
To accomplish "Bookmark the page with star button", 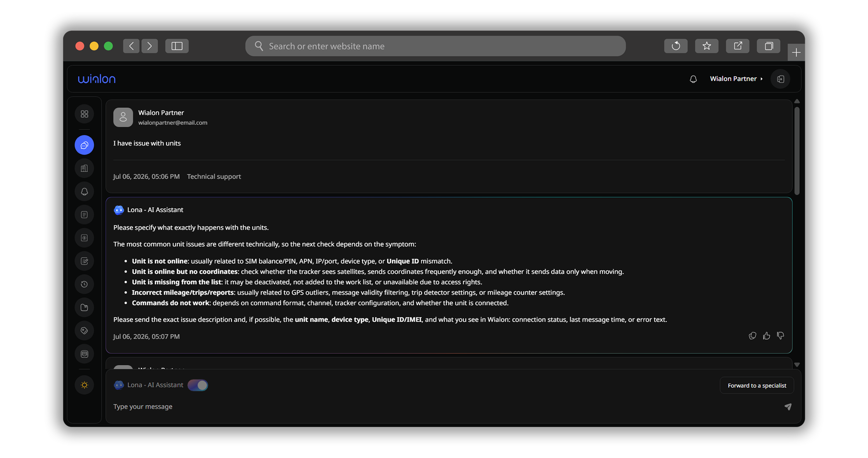I will 707,46.
